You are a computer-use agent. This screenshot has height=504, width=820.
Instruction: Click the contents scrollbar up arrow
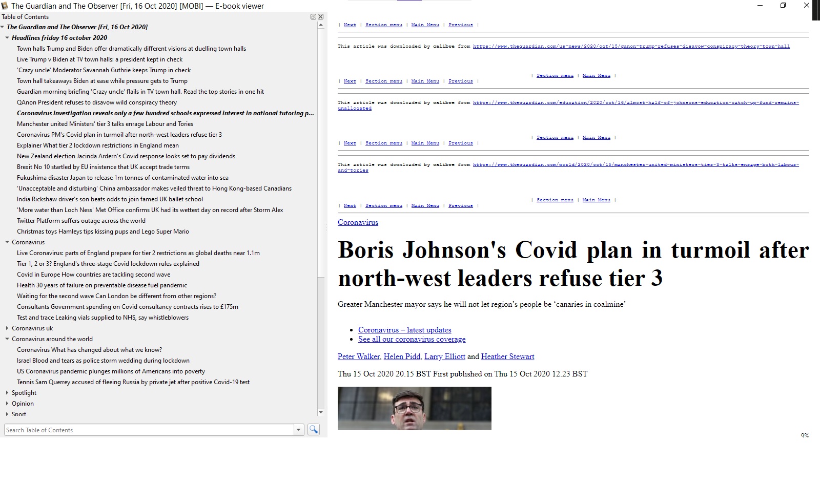click(321, 25)
